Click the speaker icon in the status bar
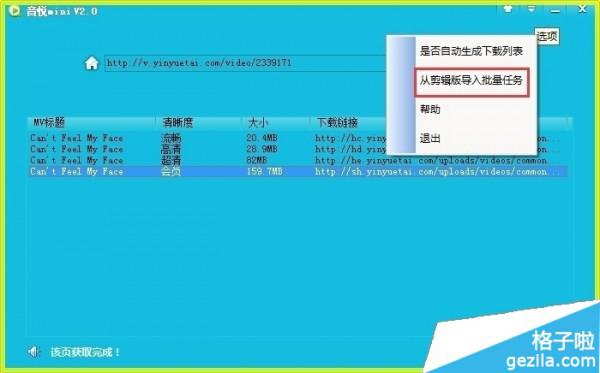Image resolution: width=600 pixels, height=373 pixels. pos(33,352)
